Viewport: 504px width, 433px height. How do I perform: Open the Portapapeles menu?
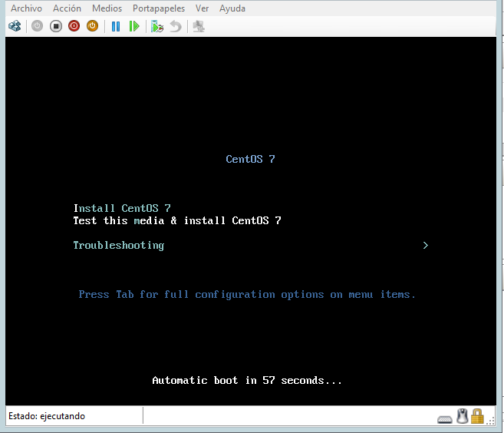(159, 8)
